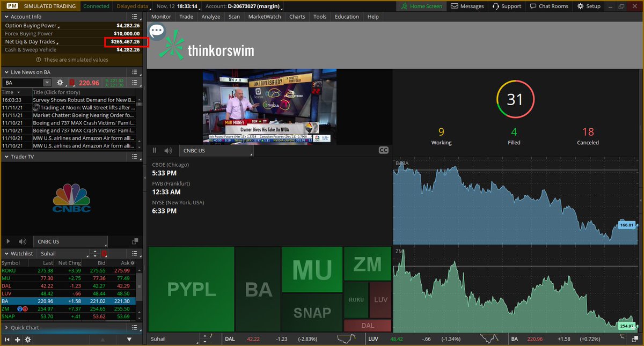This screenshot has height=346, width=644.
Task: Click the BA symbol input field
Action: [23, 83]
